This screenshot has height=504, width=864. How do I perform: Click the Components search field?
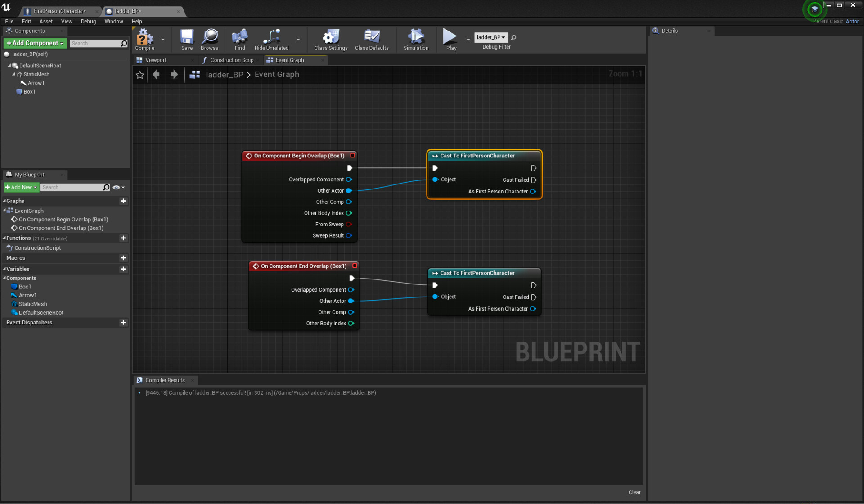[95, 44]
